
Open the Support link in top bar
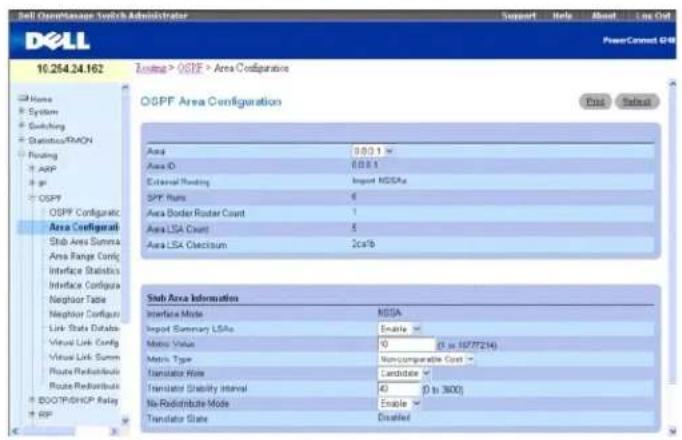click(519, 16)
